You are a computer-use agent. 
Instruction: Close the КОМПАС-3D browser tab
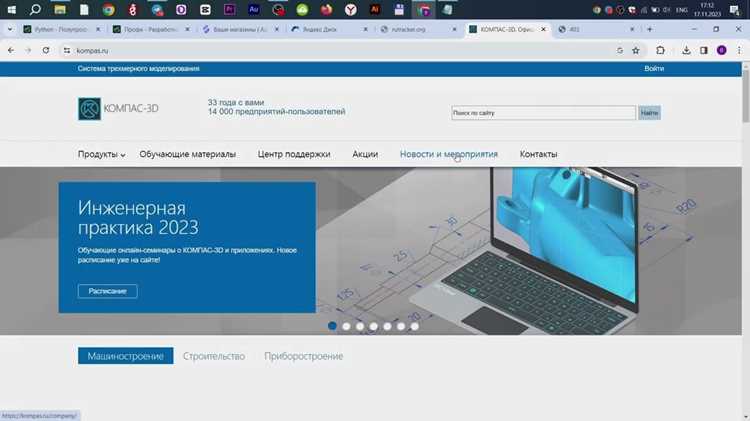(543, 29)
